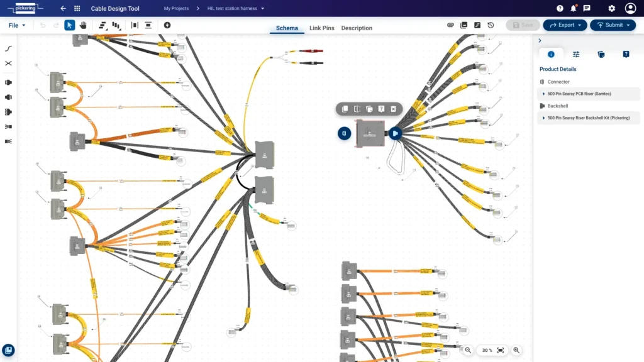Click the left handle of selected connector

click(x=344, y=133)
